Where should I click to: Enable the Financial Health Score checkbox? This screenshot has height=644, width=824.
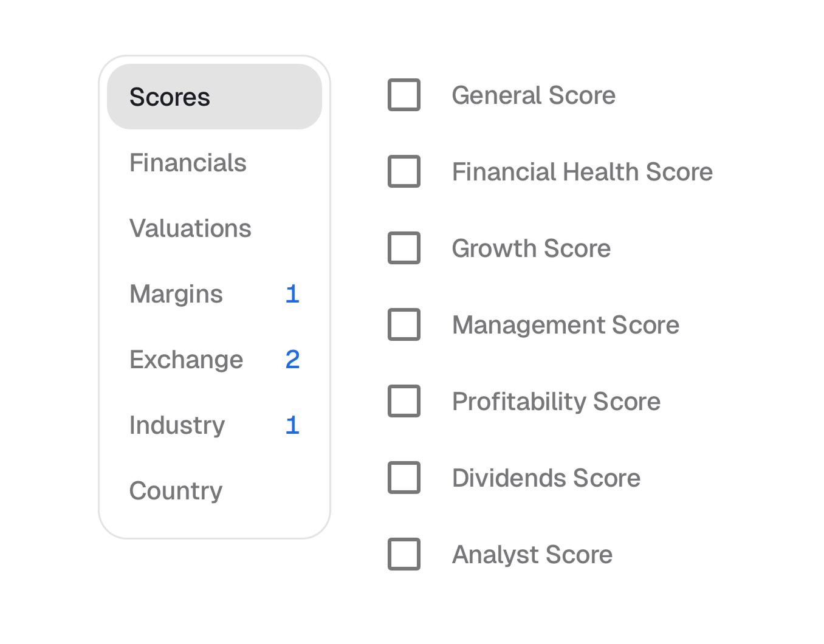404,171
